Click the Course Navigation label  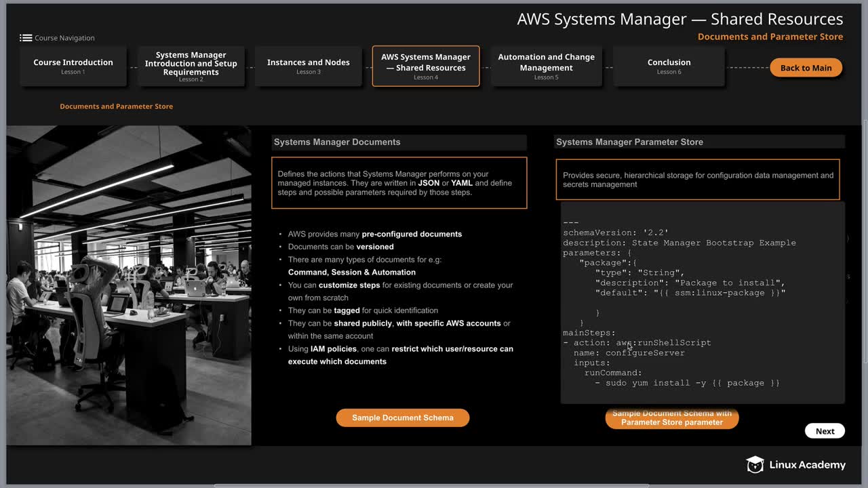pyautogui.click(x=64, y=38)
